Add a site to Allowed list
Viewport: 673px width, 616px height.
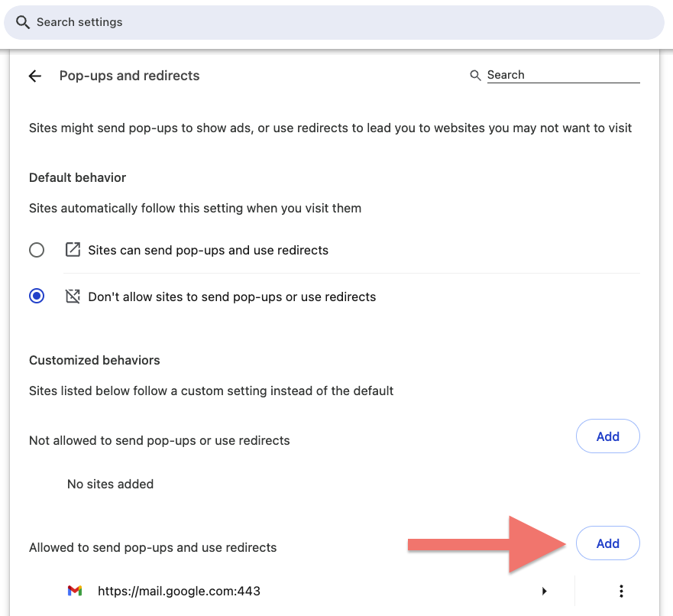coord(608,543)
